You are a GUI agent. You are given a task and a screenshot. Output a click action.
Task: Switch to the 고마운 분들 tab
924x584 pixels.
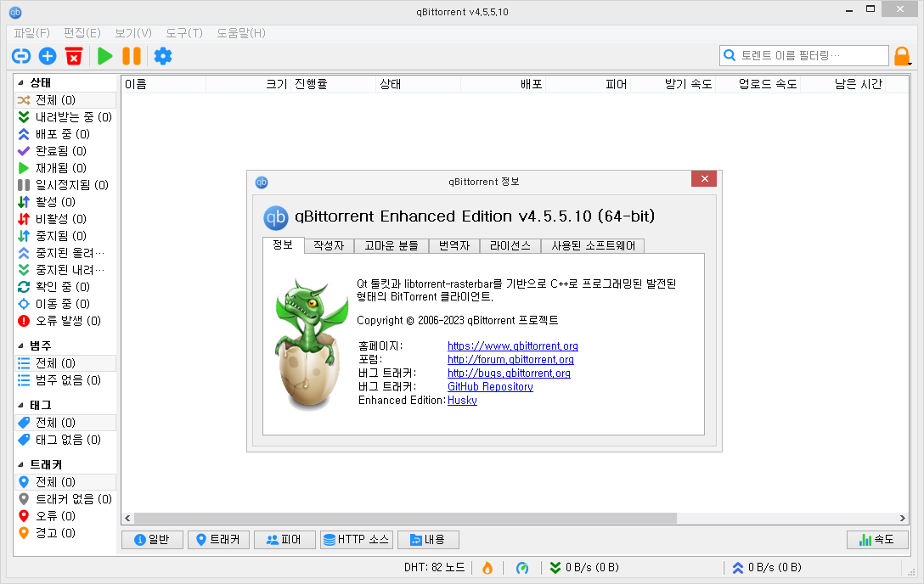[392, 245]
